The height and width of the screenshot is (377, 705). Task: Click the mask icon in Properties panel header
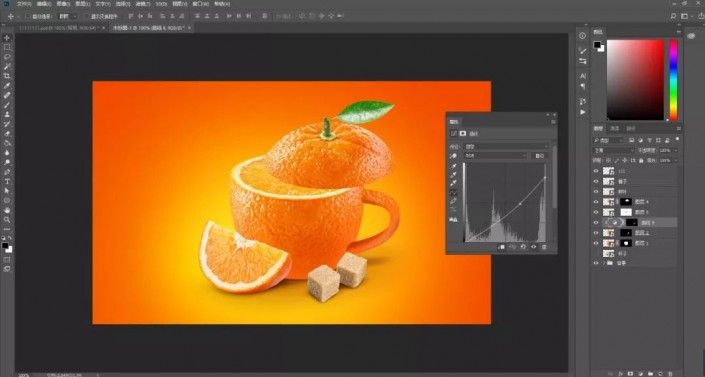pos(463,134)
